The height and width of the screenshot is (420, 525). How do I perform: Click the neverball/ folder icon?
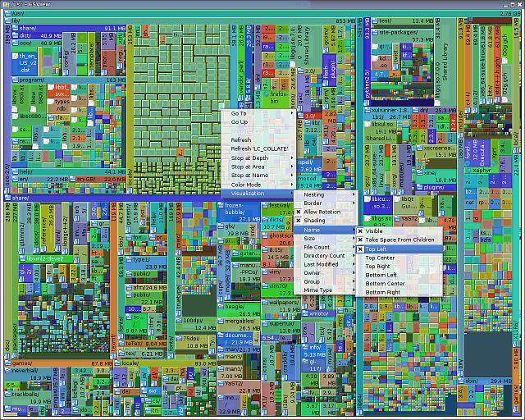(x=7, y=371)
